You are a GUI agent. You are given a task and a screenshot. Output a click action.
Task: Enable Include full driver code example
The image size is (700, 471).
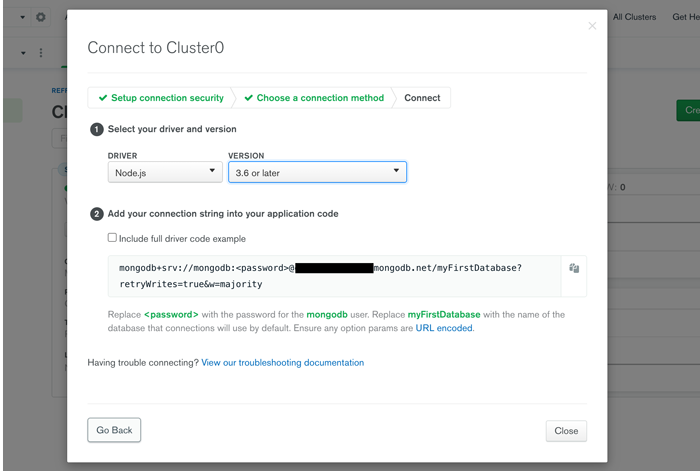coord(112,238)
